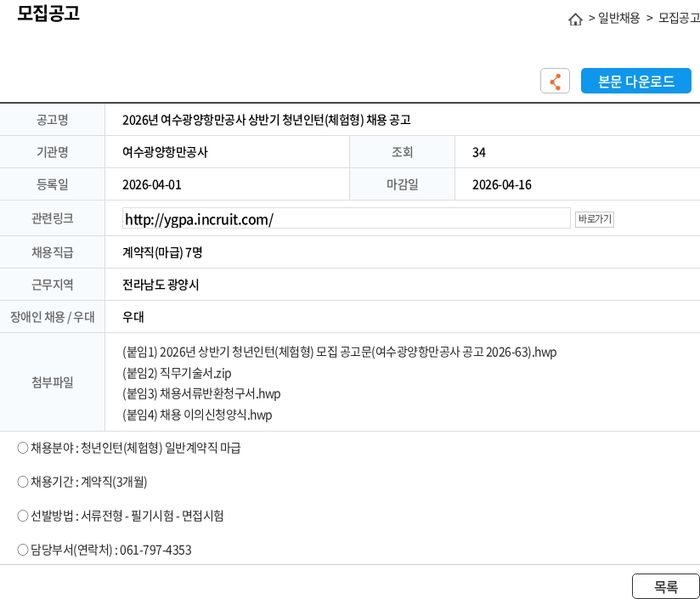Click the 첨부파일 label cell

(52, 382)
